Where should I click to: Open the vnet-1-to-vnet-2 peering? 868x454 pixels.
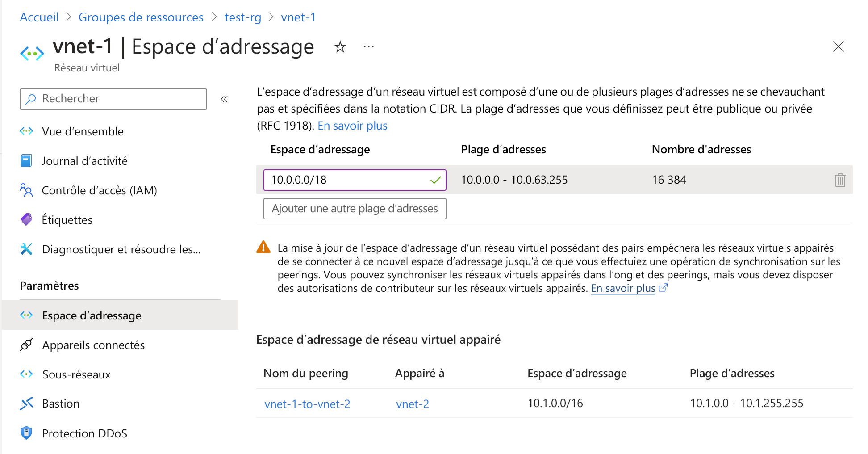tap(307, 404)
